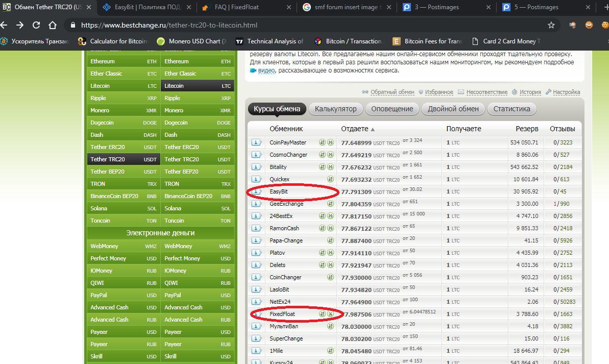
Task: Select Ethereum ETH in the give column
Action: click(124, 61)
